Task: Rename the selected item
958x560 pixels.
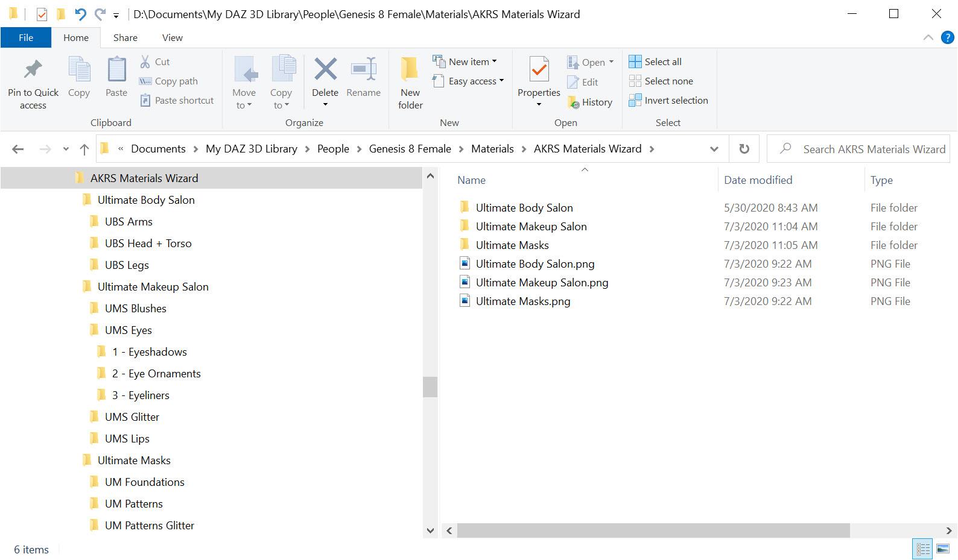Action: click(x=363, y=77)
